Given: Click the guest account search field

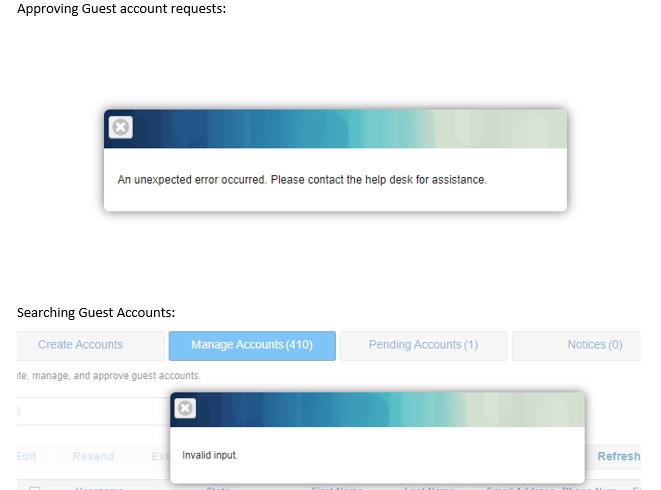Looking at the screenshot, I should click(x=90, y=411).
